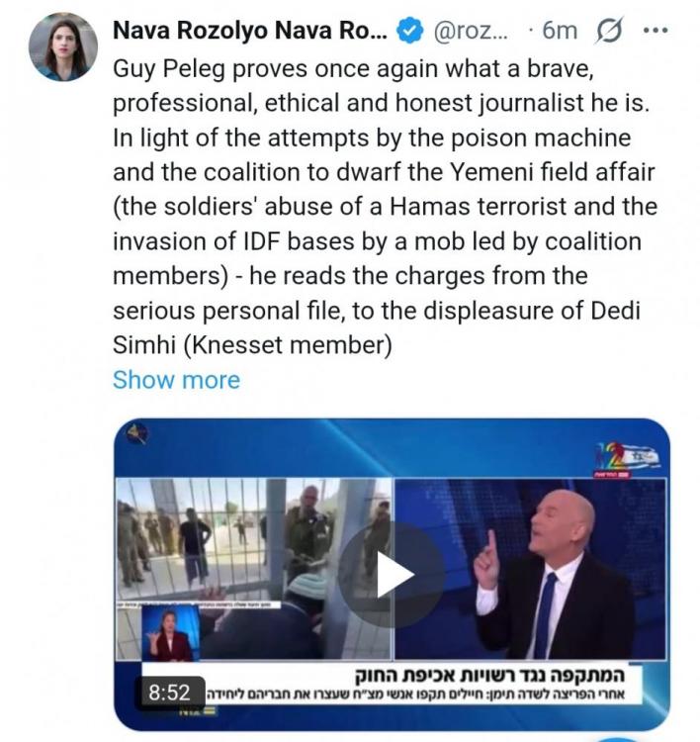Screen dimensions: 700x742
Task: Click the "Yemeni field affair" tweet line
Action: (386, 174)
